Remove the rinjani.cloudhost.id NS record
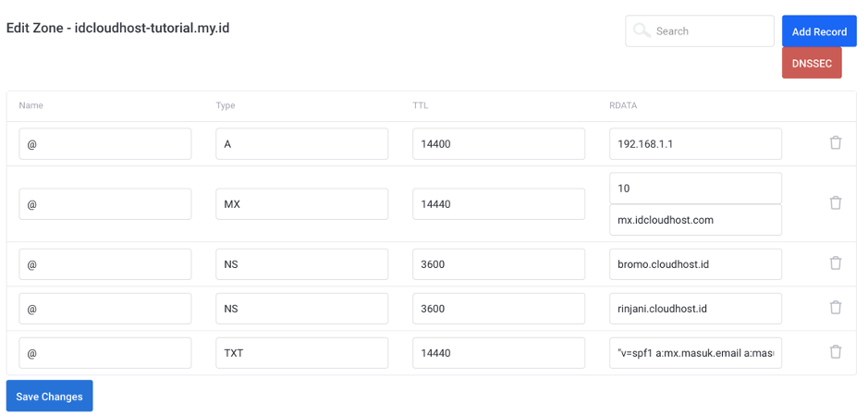The height and width of the screenshot is (415, 868). 835,308
